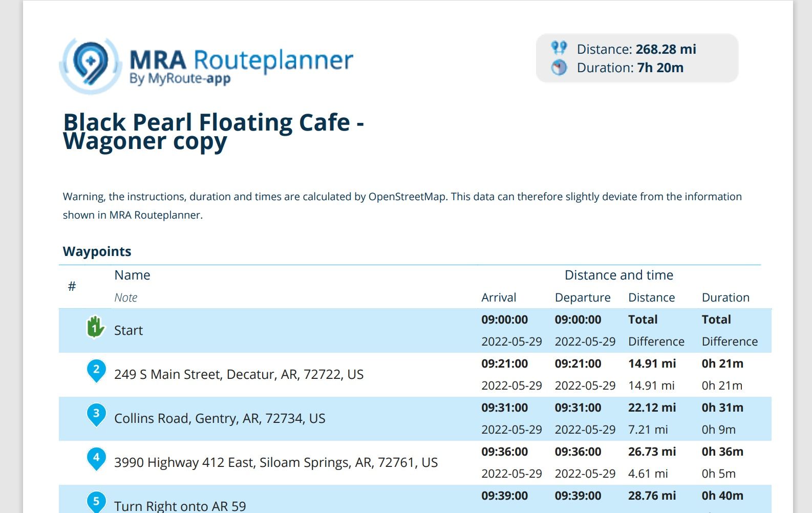The image size is (812, 513).
Task: Click the 14.91 mi total distance bold cell
Action: pyautogui.click(x=652, y=364)
